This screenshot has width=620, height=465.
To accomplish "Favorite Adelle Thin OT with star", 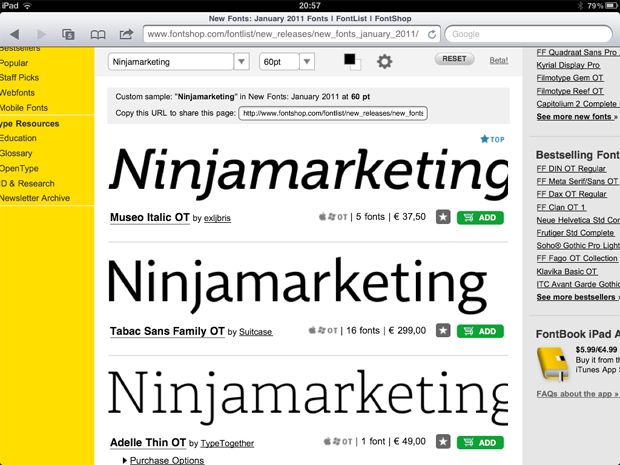I will [x=443, y=442].
